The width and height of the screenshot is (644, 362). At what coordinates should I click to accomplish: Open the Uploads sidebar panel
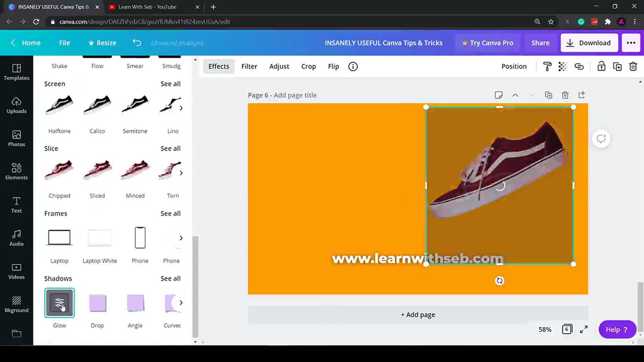coord(16,105)
